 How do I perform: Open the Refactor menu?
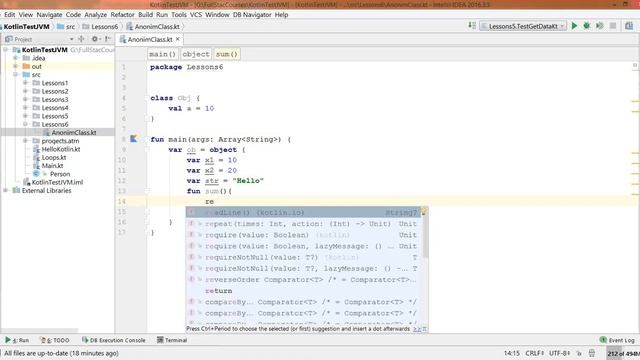click(122, 15)
